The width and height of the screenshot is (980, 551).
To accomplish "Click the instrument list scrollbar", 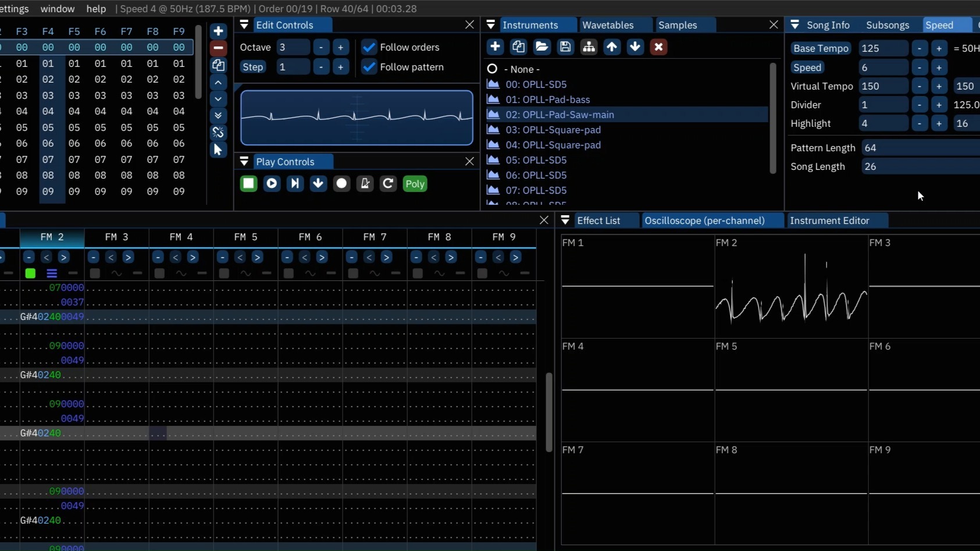I will 773,118.
